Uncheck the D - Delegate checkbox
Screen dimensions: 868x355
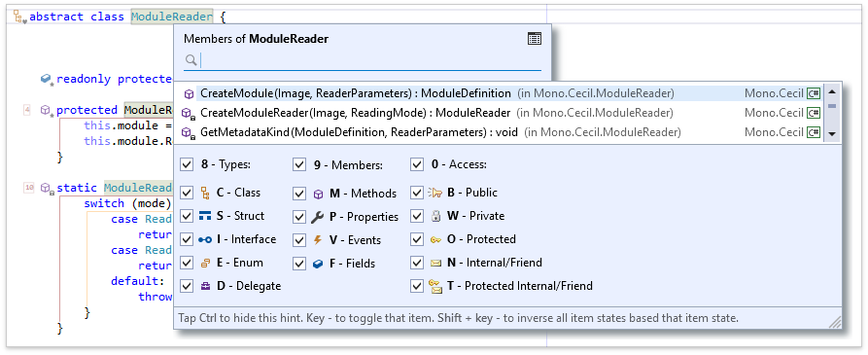(x=187, y=286)
